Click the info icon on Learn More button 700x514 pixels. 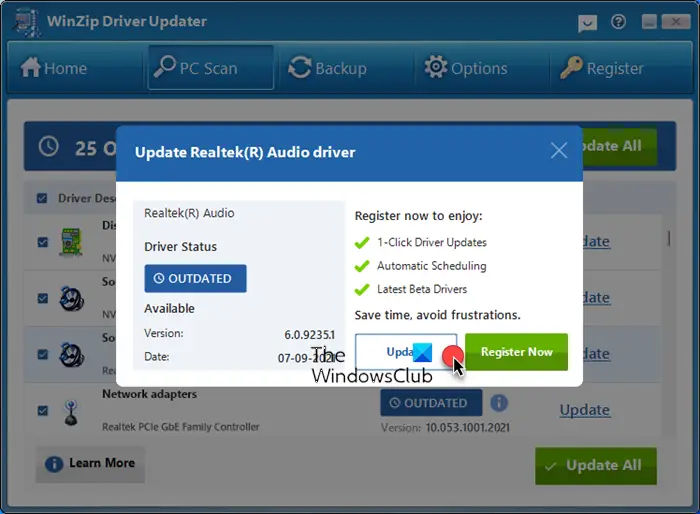54,464
